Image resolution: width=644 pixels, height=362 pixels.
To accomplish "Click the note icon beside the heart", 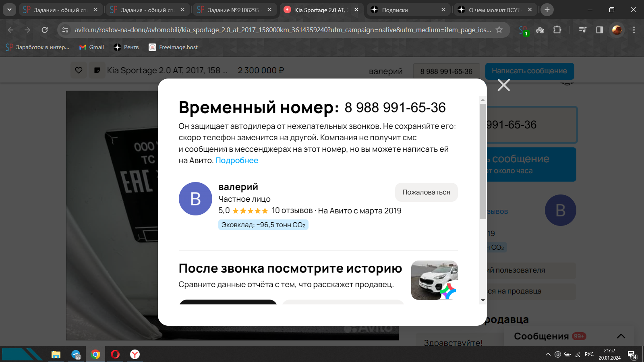I will (x=97, y=70).
